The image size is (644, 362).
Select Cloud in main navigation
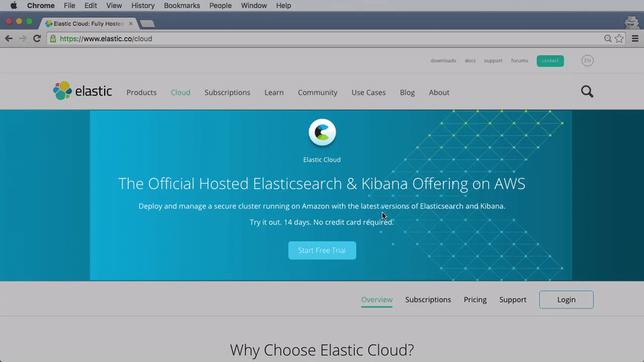(180, 93)
